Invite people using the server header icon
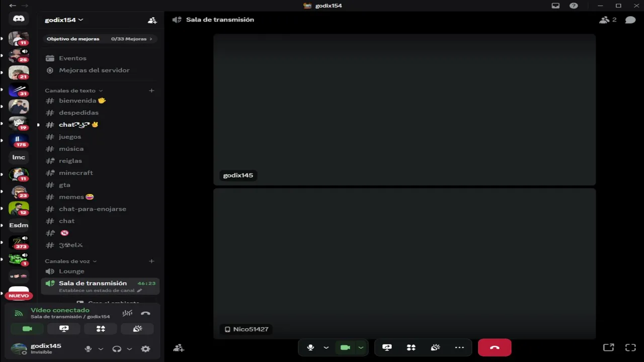 152,20
